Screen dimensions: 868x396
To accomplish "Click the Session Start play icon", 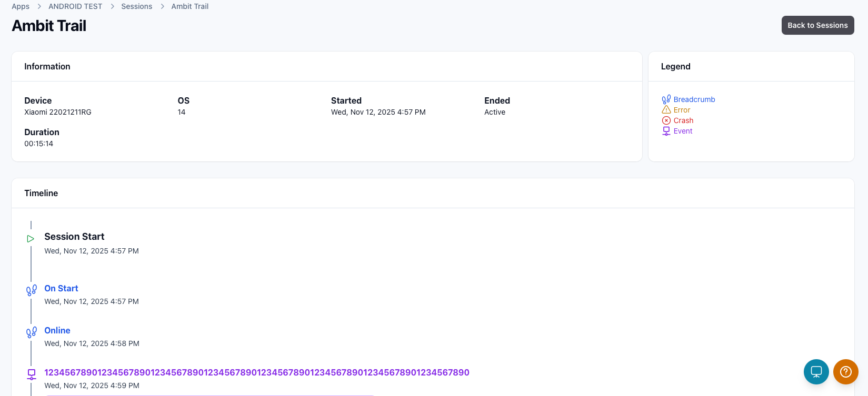I will click(x=31, y=239).
